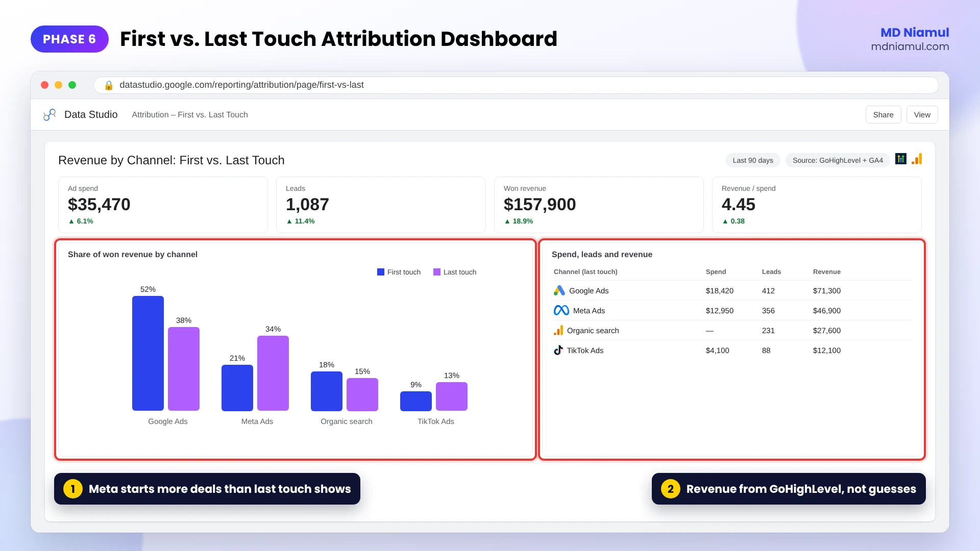Click the green maximize window dot
This screenshot has height=551, width=980.
pos(72,85)
